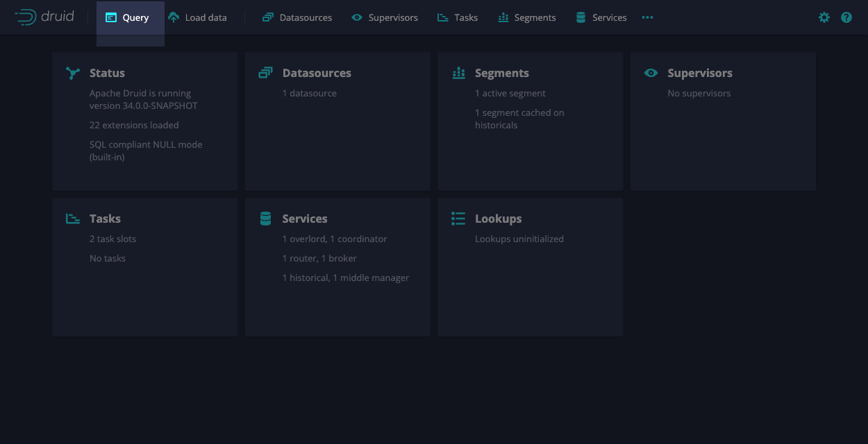Screen dimensions: 868x444
Task: Click the Datasources card icon
Action: (265, 73)
